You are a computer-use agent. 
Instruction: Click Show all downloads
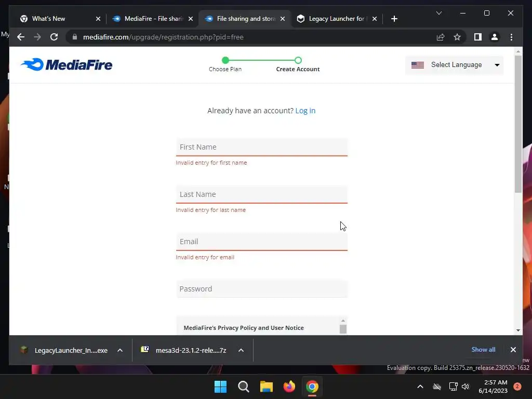click(x=483, y=350)
